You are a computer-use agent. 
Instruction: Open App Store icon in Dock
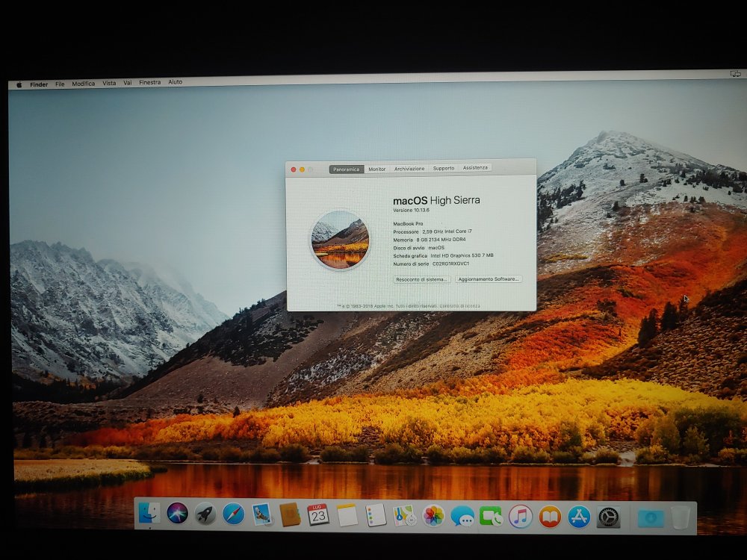(x=579, y=517)
